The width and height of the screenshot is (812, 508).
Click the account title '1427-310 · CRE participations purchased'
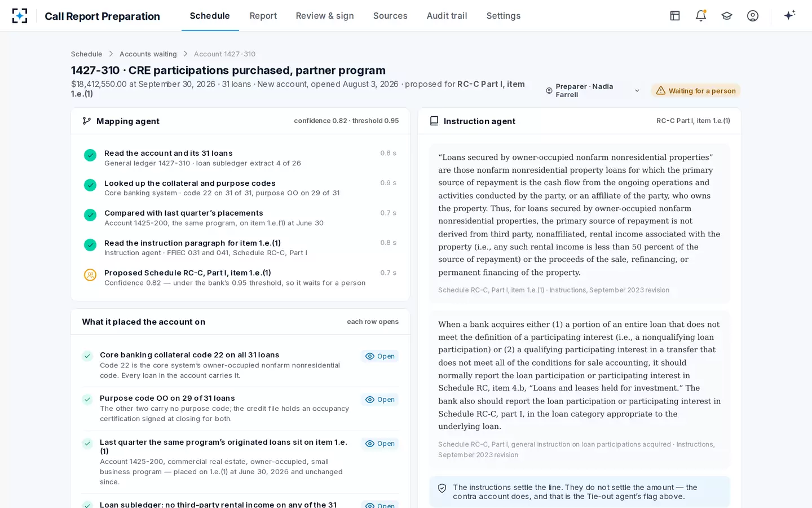[x=228, y=70]
